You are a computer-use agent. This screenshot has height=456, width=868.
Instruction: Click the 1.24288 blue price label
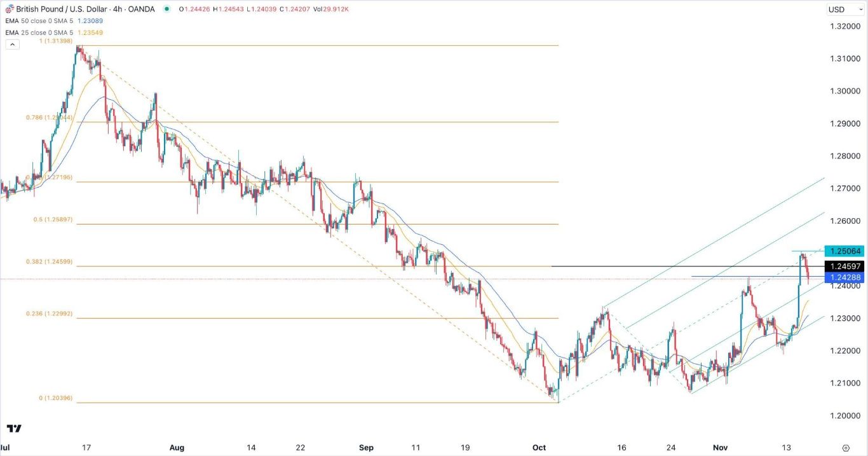pos(844,277)
